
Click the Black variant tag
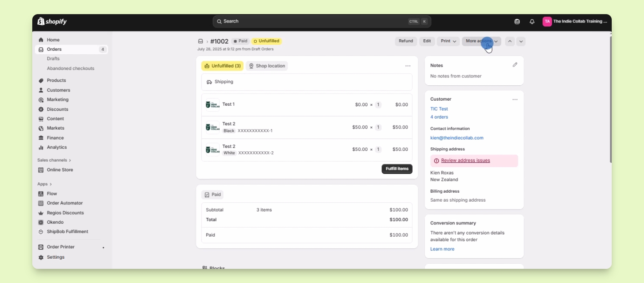tap(229, 131)
